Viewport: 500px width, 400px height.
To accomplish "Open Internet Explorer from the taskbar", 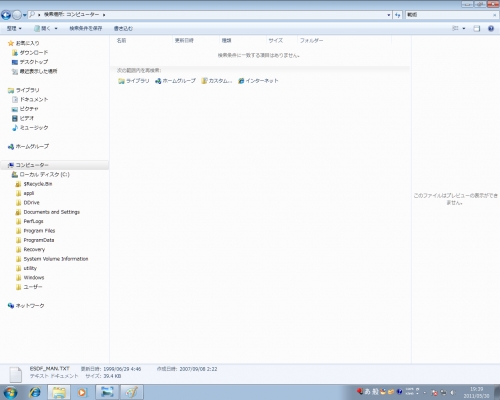I will [35, 392].
